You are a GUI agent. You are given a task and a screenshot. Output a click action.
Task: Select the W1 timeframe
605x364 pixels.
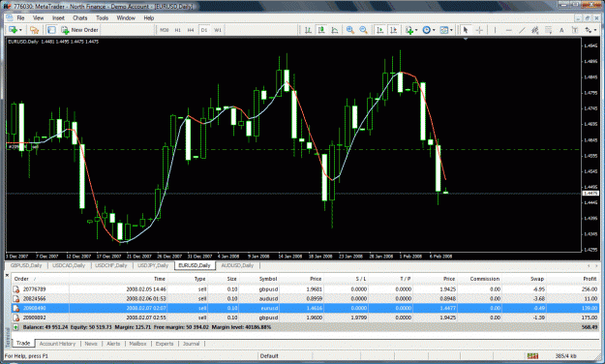(218, 30)
